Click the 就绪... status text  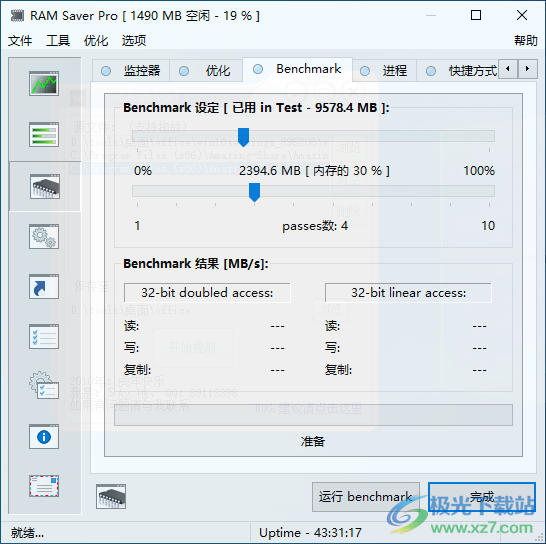coord(27,533)
